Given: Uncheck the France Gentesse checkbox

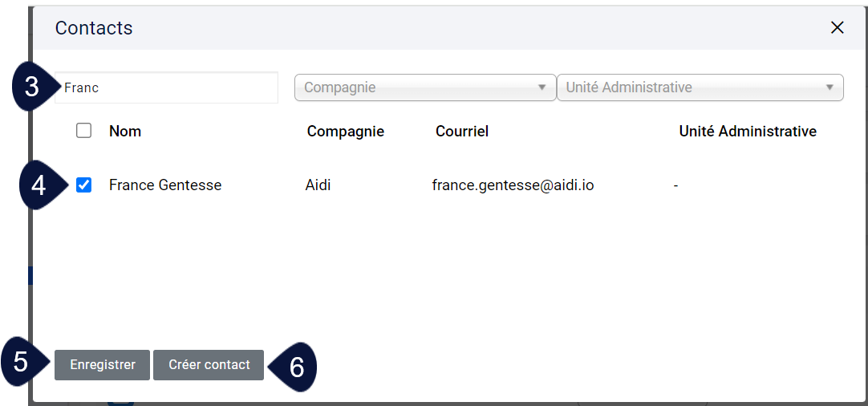Looking at the screenshot, I should coord(83,185).
